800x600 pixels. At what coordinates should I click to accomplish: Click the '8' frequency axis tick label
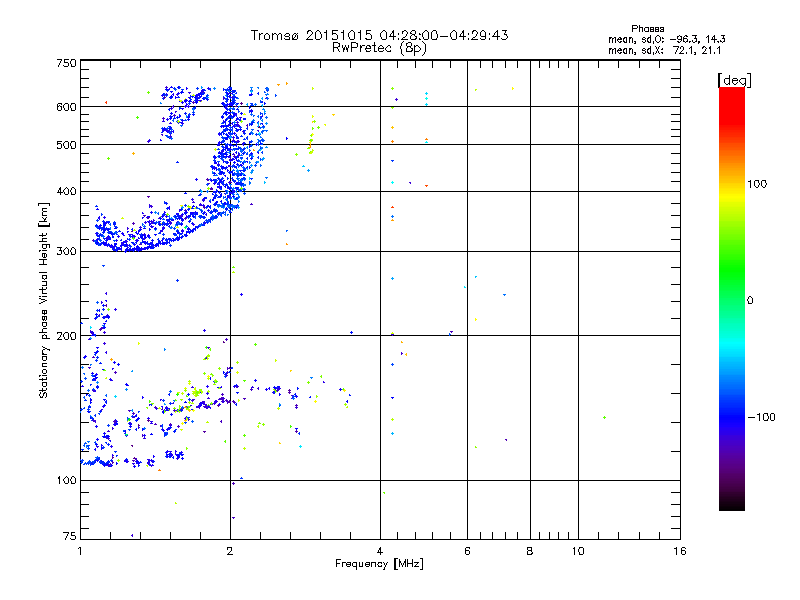[x=530, y=551]
